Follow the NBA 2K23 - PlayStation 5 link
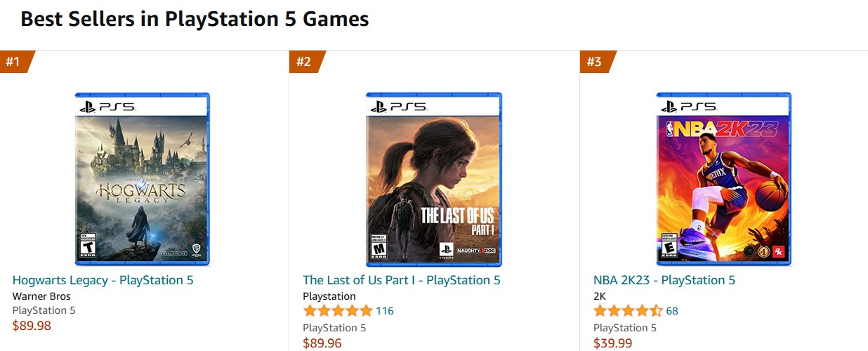The image size is (868, 351). 664,280
